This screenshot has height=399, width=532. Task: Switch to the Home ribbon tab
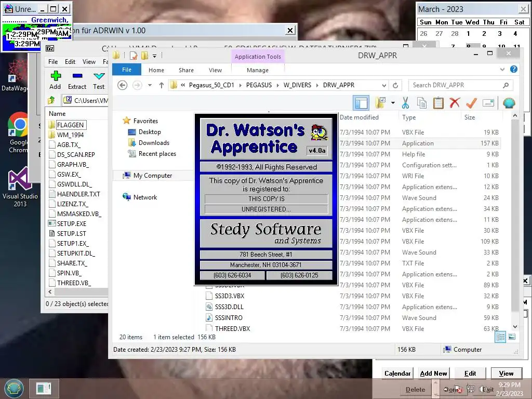click(156, 70)
